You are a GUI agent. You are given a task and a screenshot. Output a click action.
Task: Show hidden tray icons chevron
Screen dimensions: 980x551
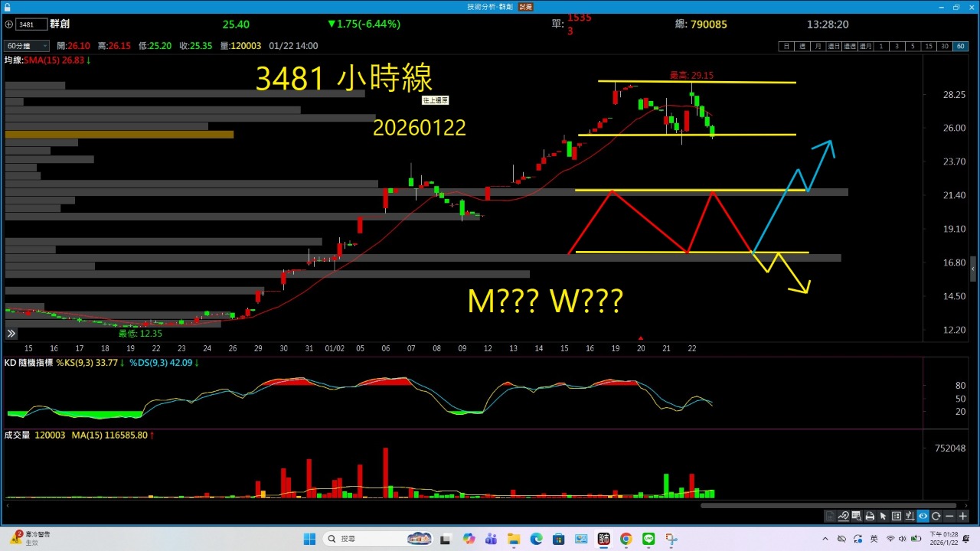pos(825,539)
